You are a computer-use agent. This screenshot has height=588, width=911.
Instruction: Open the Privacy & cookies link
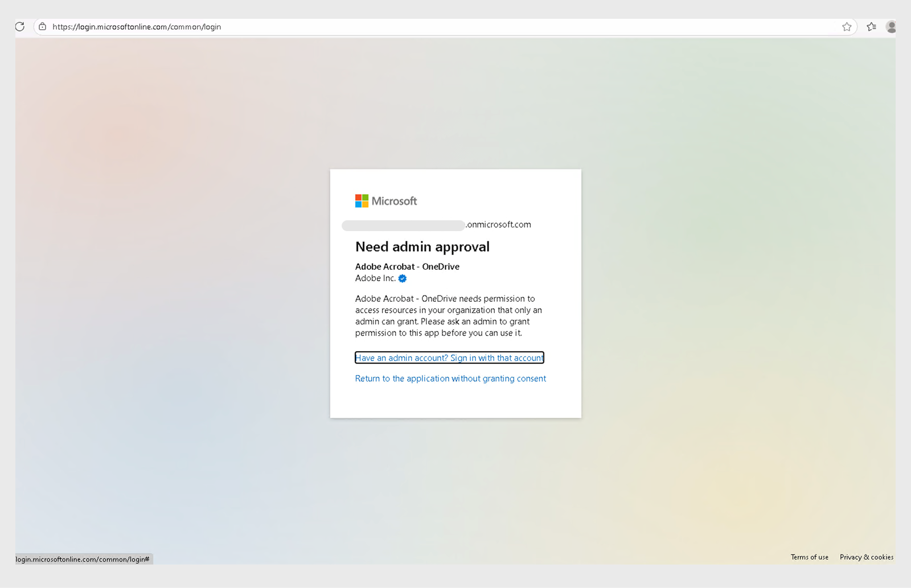click(x=866, y=557)
